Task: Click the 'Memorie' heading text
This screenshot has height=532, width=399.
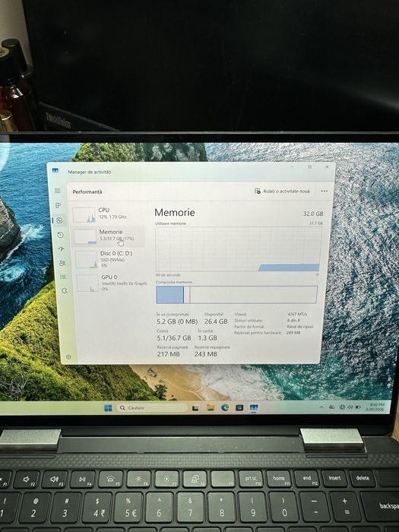Action: 175,212
